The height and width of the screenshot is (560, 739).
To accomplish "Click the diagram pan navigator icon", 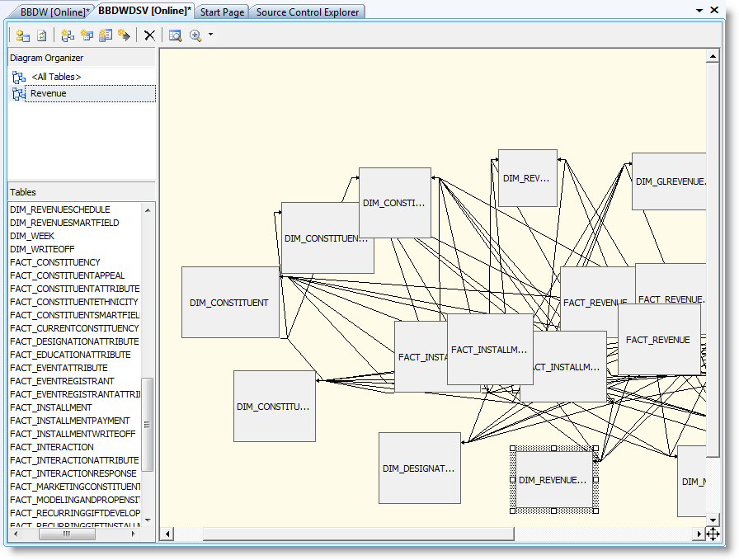I will pyautogui.click(x=713, y=534).
